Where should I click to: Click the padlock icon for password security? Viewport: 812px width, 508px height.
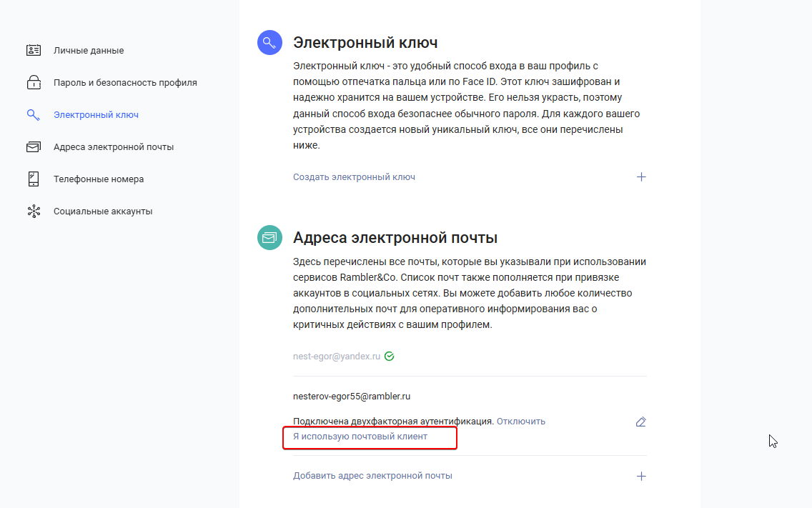click(34, 83)
